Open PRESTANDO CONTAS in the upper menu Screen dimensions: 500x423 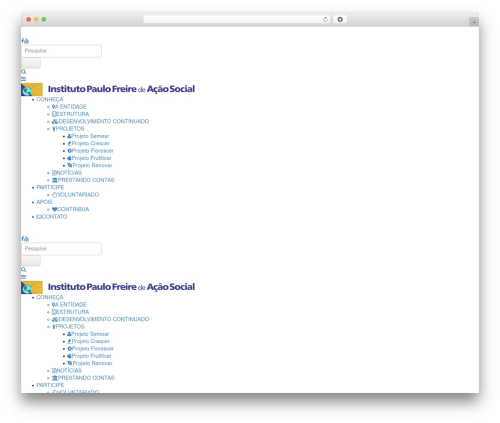[x=83, y=180]
